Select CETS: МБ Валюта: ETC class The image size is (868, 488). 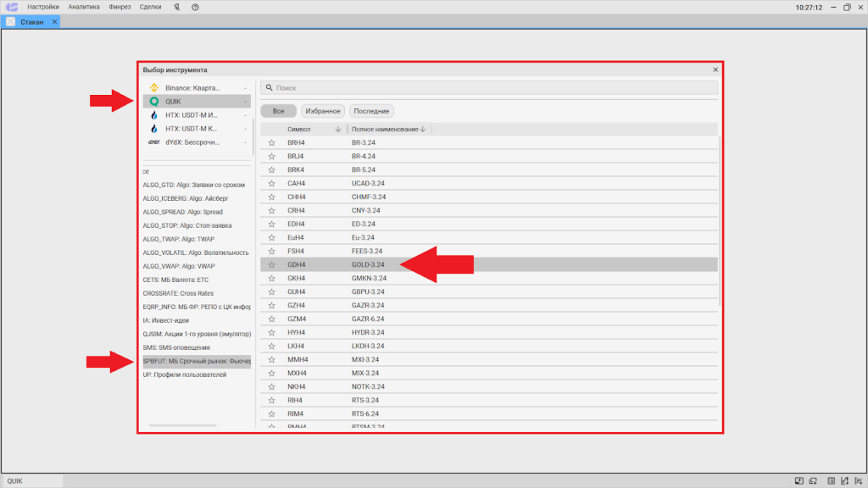(x=175, y=280)
